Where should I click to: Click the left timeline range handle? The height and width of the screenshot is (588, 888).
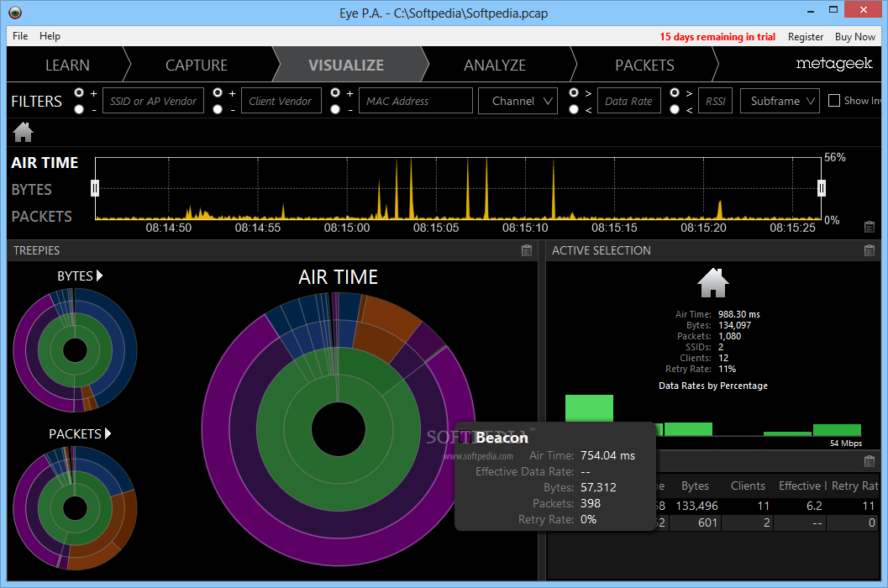click(x=95, y=187)
